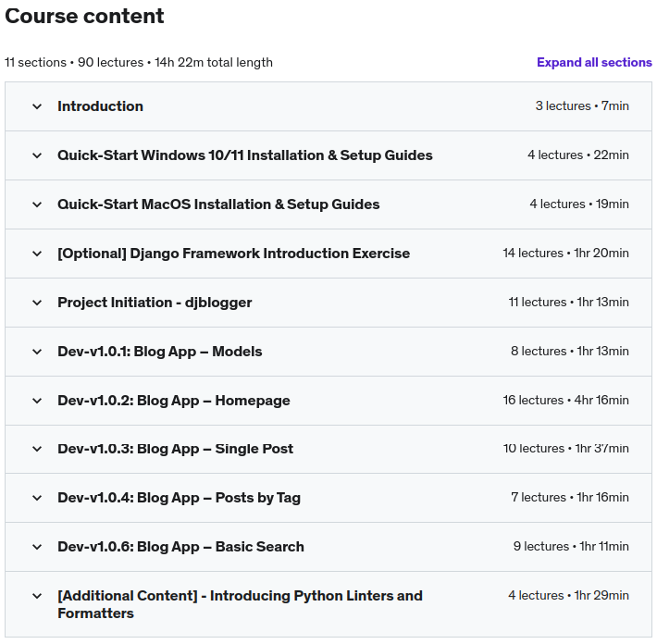Expand Quick-Start MacOS Installation chevron
The height and width of the screenshot is (644, 657).
pyautogui.click(x=37, y=204)
